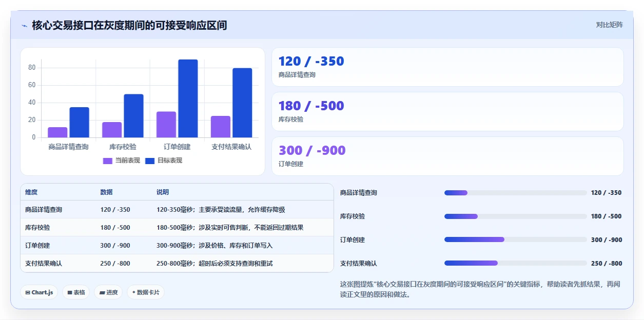
Task: Click the purple 库存校验 current bar in chart
Action: coord(112,130)
